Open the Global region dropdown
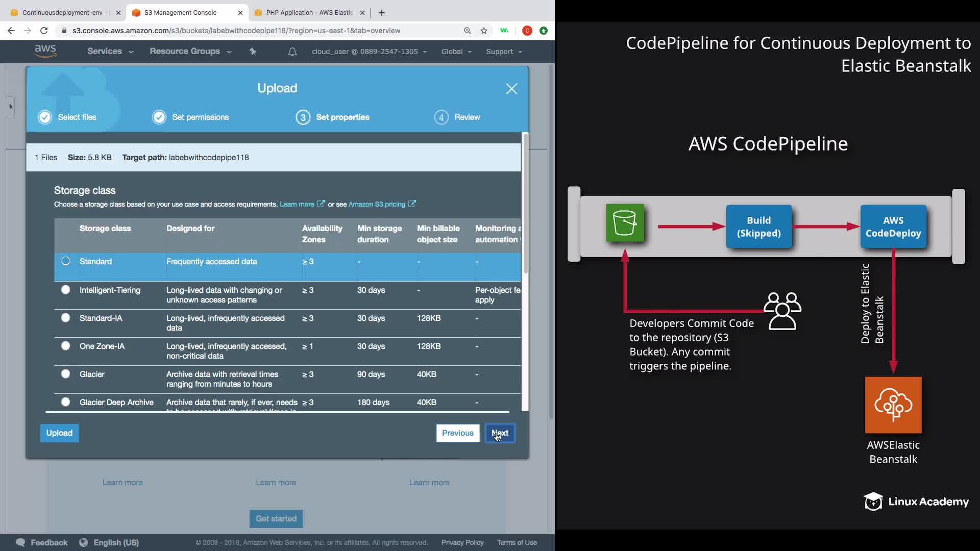This screenshot has width=980, height=551. click(x=456, y=52)
